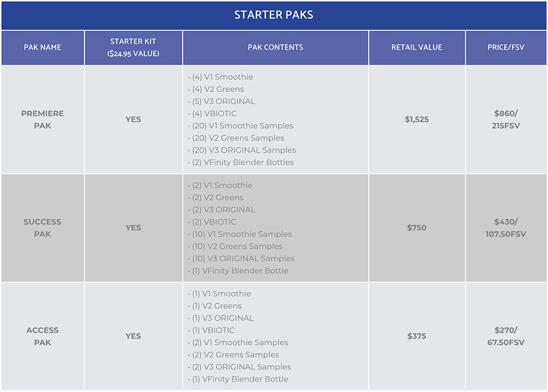Click the STARTER PAKS title banner
Image resolution: width=548 pixels, height=392 pixels.
click(x=273, y=15)
